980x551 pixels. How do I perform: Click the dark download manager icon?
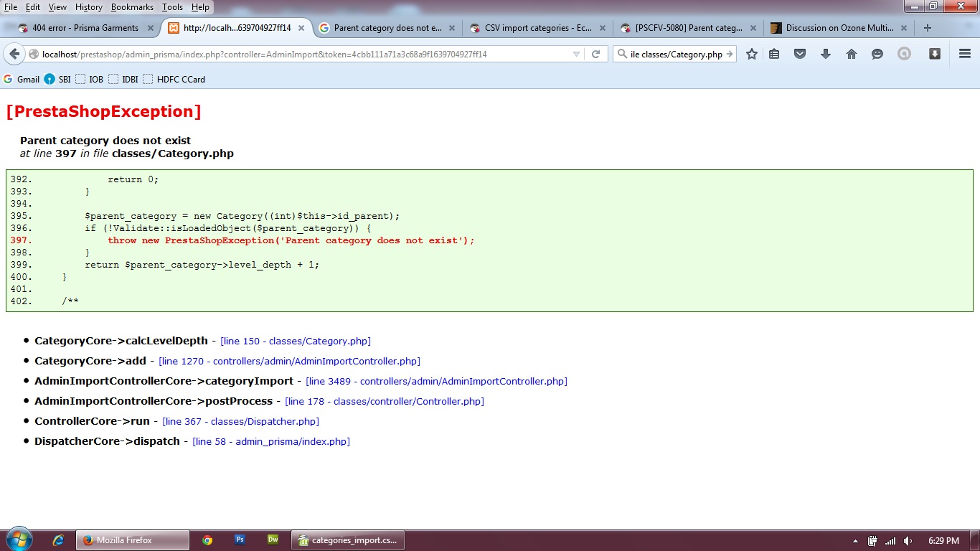pyautogui.click(x=934, y=54)
